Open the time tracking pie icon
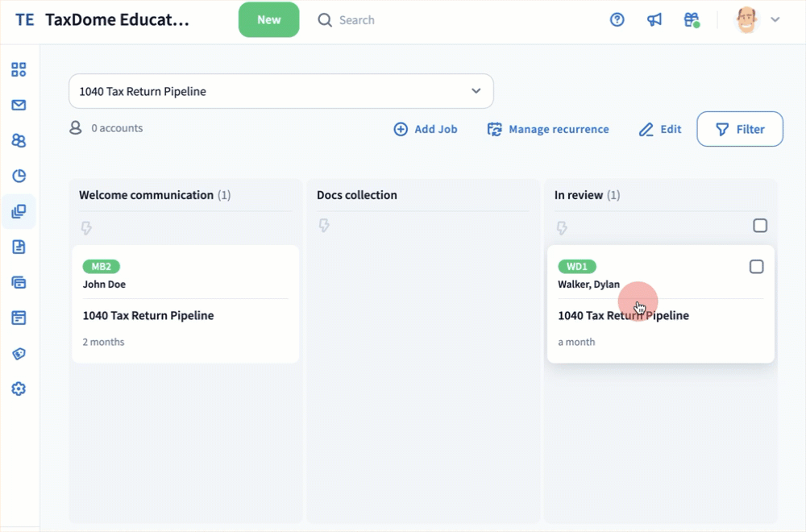This screenshot has height=532, width=806. click(19, 176)
